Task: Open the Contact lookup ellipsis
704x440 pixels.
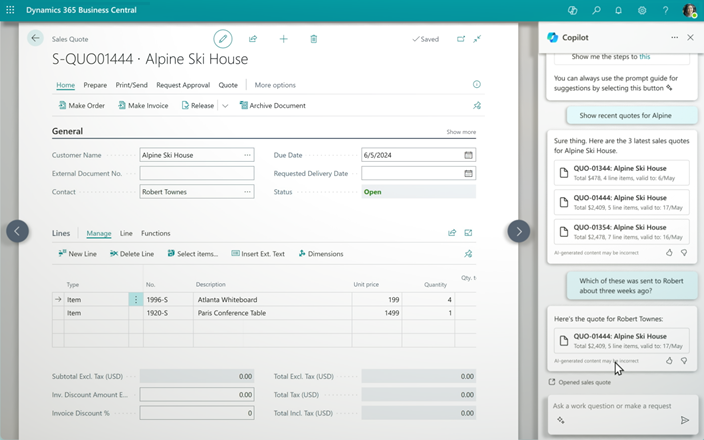Action: point(247,192)
